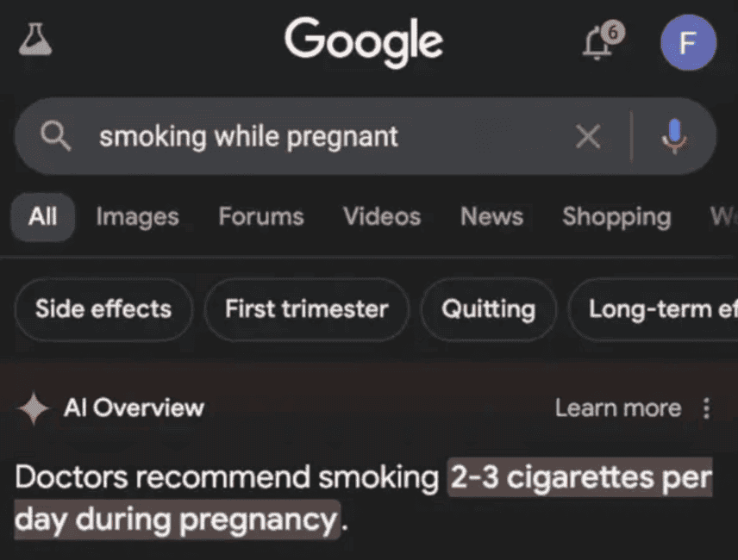This screenshot has width=738, height=560.
Task: Click the Learn more link
Action: [618, 408]
